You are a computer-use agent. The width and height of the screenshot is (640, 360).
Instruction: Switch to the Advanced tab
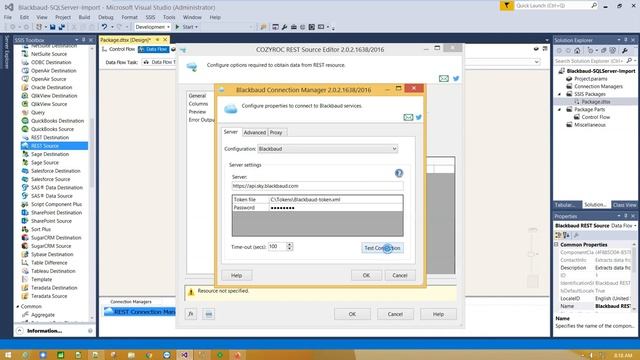click(x=254, y=132)
